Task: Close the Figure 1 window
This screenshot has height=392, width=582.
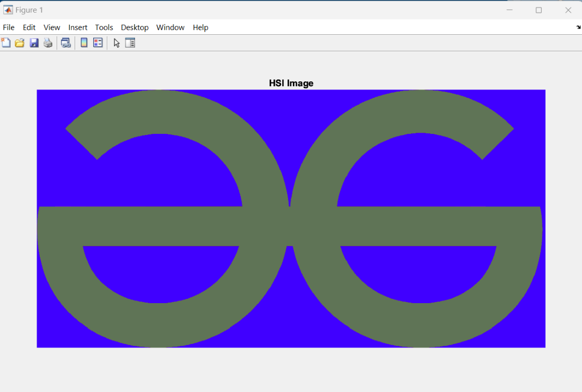Action: point(568,10)
